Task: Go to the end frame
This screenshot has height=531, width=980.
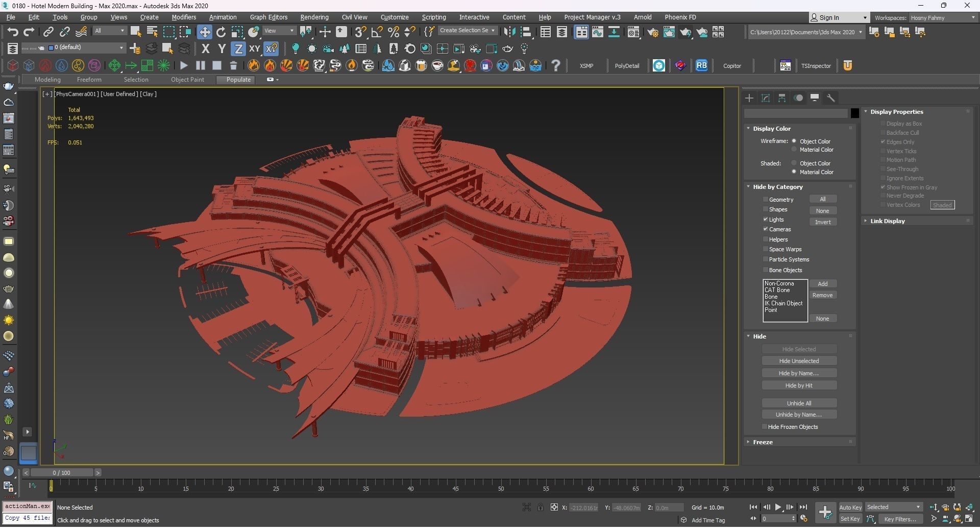Action: coord(803,507)
